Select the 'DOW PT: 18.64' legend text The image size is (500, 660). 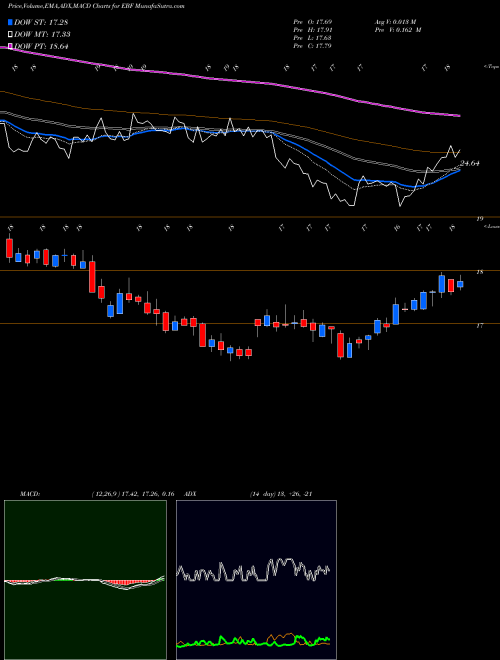coord(41,46)
